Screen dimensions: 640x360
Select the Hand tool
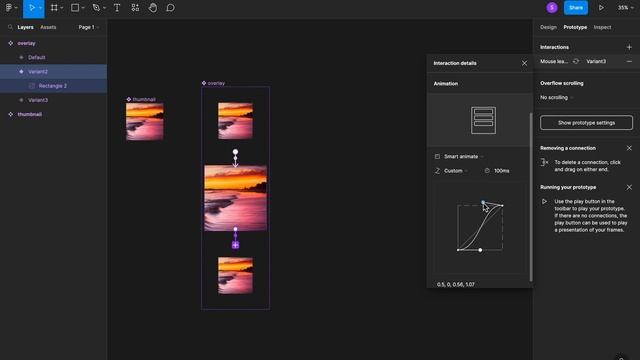point(153,8)
